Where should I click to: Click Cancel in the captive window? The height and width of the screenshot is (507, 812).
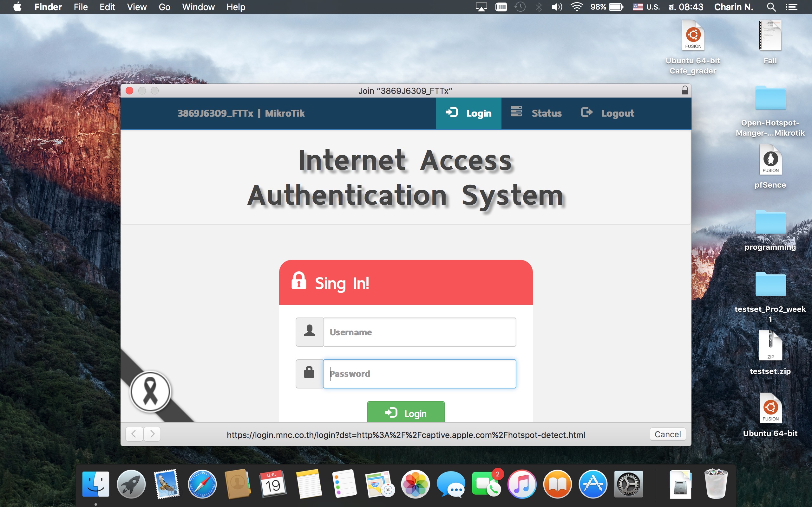667,434
